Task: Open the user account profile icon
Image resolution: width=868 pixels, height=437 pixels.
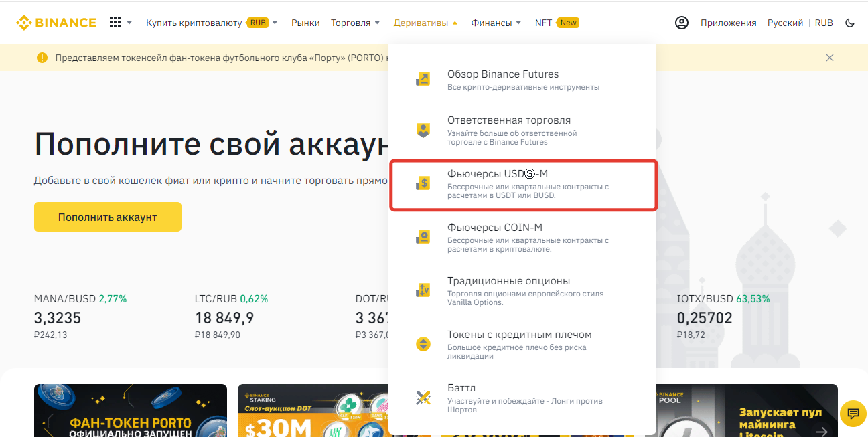Action: click(682, 23)
